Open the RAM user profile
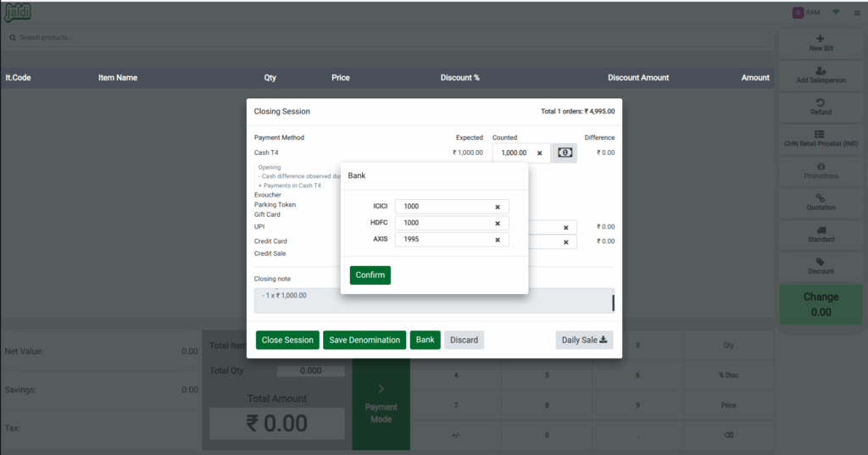This screenshot has width=868, height=455. [806, 12]
